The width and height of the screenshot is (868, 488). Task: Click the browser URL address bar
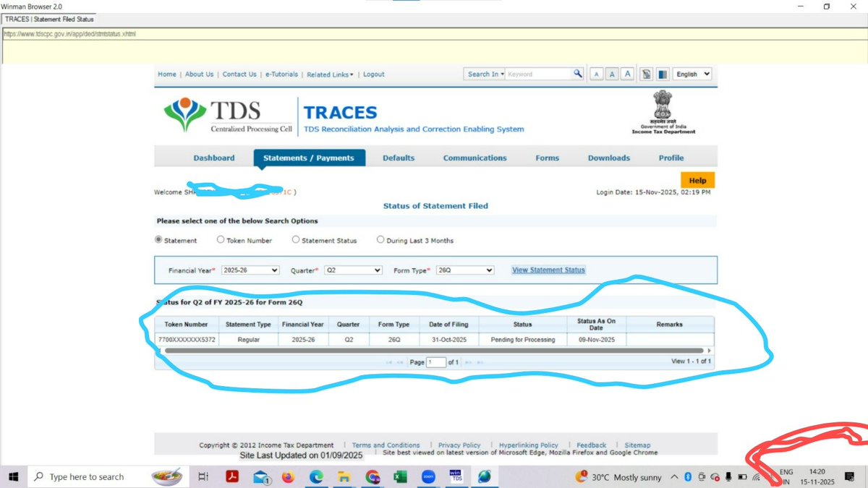434,34
